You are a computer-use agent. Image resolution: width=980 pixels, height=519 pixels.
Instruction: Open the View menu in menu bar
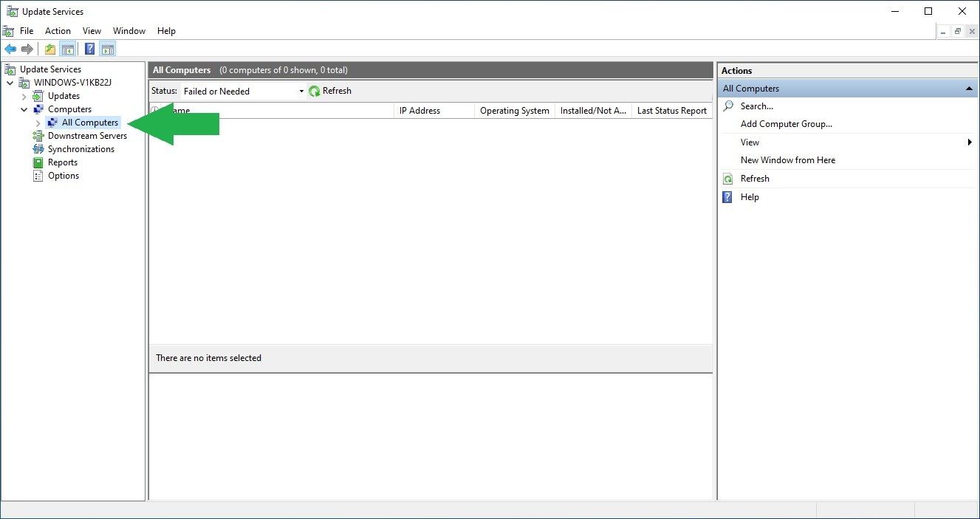coord(92,31)
